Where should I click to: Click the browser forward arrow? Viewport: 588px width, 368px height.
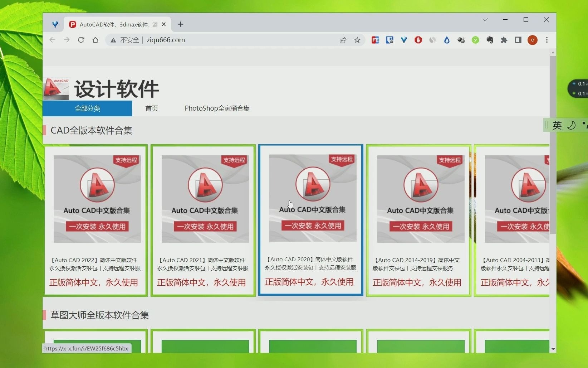(x=67, y=40)
